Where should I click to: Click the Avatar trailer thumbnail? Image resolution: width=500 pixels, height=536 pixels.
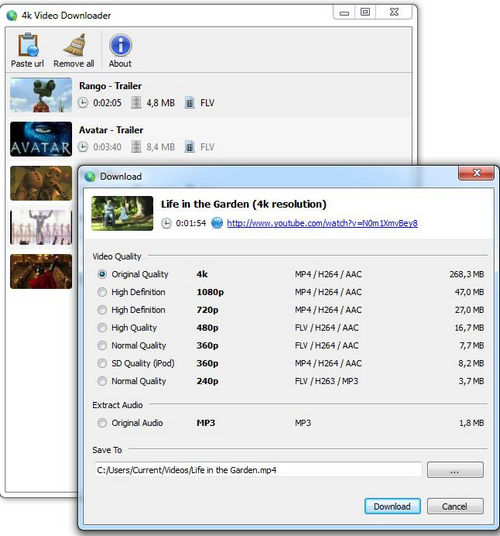(x=41, y=139)
